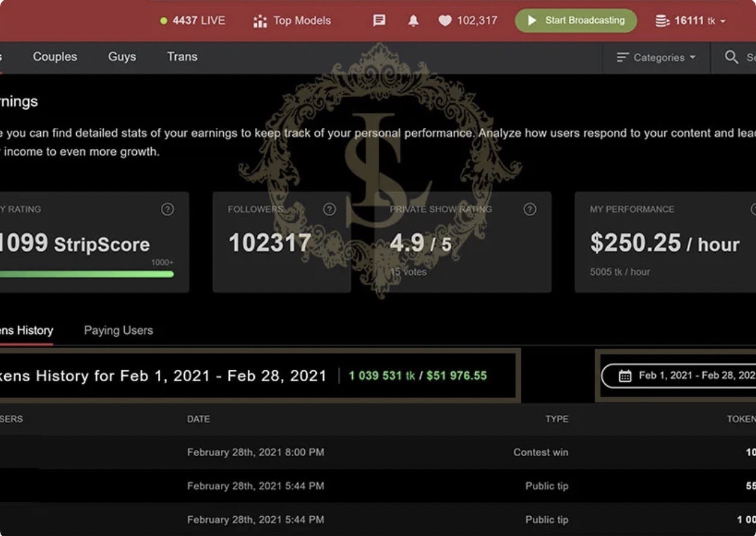Image resolution: width=756 pixels, height=536 pixels.
Task: Click the 4437 LIVE indicator link
Action: pos(193,20)
